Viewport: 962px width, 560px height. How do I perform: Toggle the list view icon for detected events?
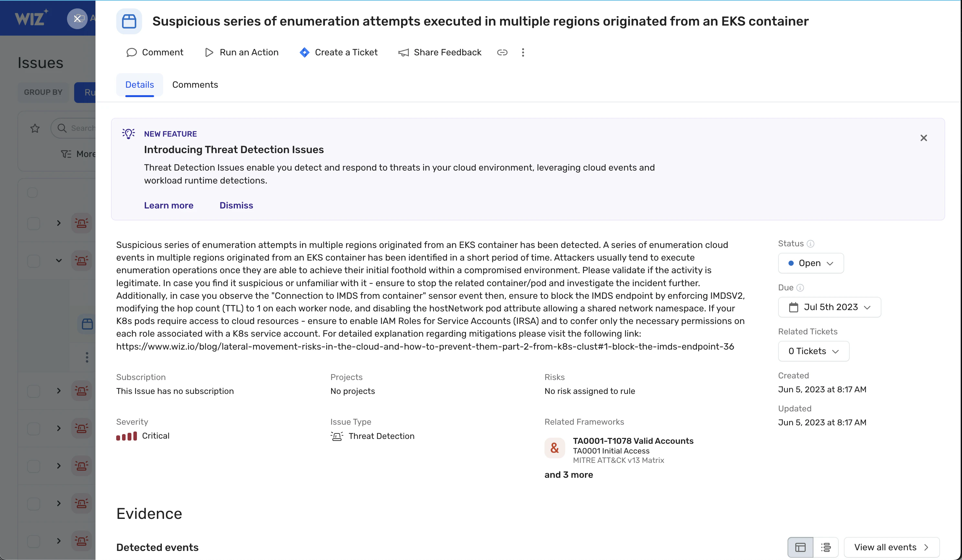pos(826,547)
